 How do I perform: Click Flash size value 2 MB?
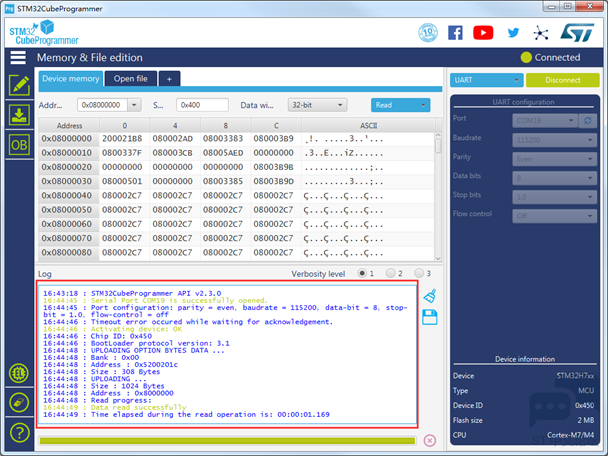point(586,420)
